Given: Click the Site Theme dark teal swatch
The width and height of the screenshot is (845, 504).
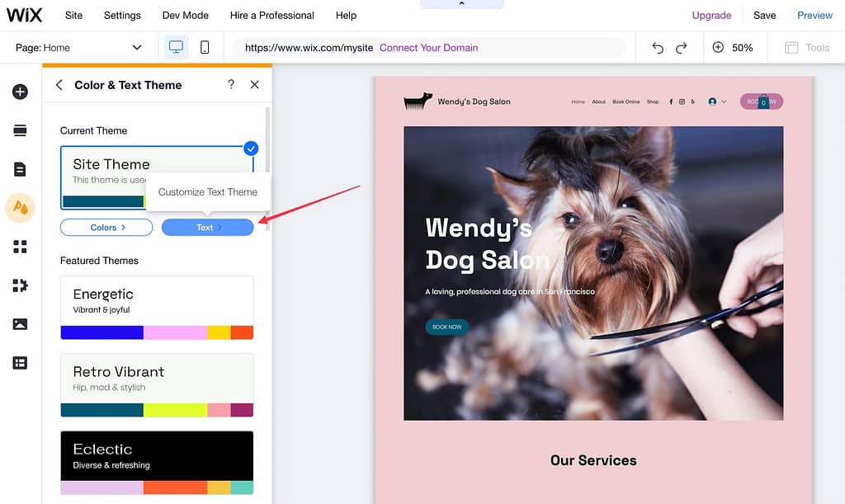Looking at the screenshot, I should coord(102,202).
